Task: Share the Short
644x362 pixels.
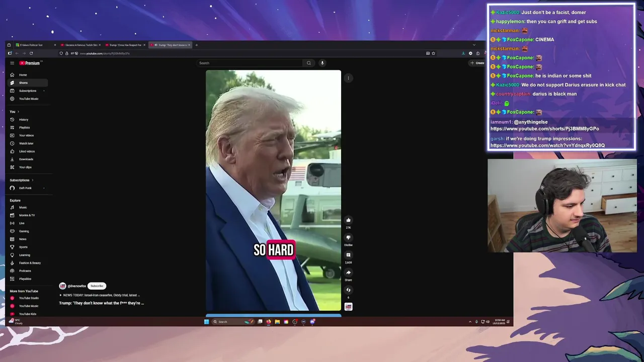Action: click(x=348, y=273)
